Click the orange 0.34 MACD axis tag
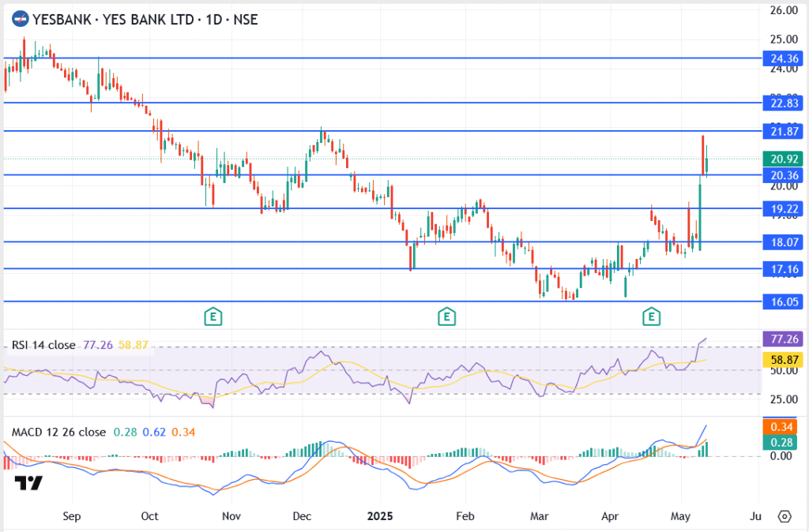Viewport: 809px width, 532px height. (x=782, y=427)
